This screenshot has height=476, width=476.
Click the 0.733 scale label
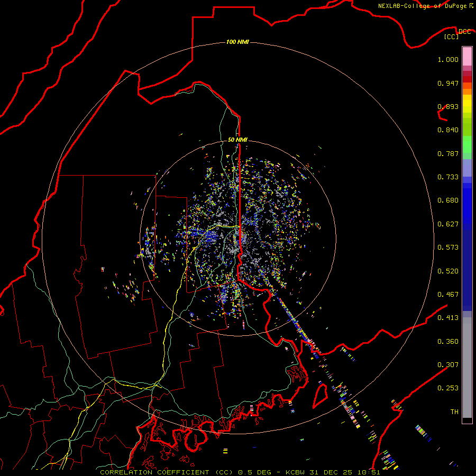[448, 177]
